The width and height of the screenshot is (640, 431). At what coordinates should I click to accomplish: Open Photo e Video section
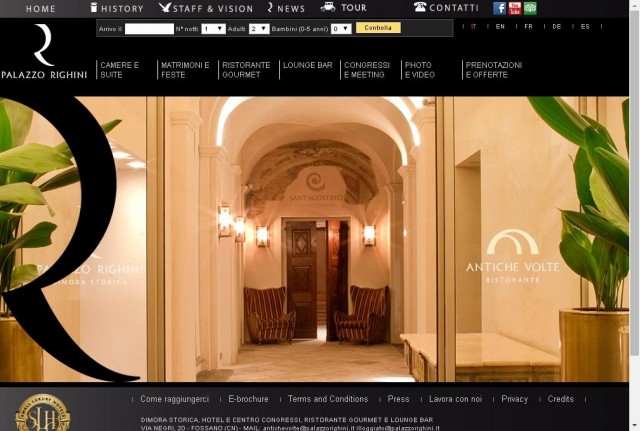pyautogui.click(x=420, y=70)
